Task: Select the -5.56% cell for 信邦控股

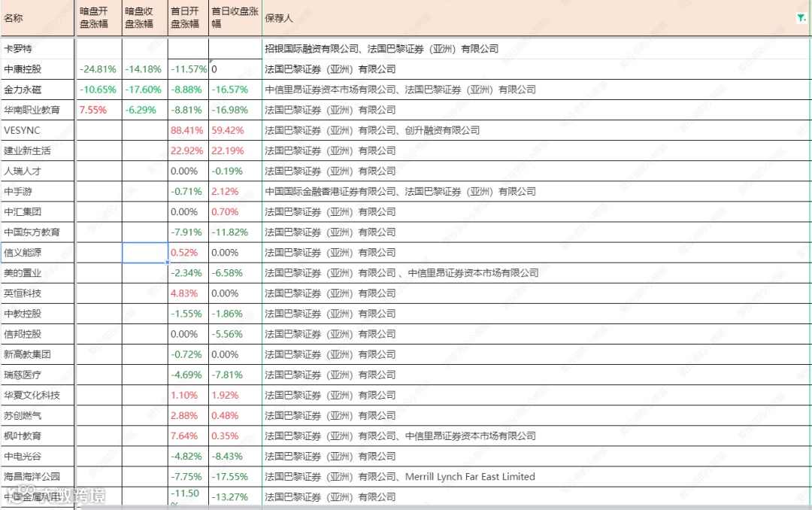Action: [235, 334]
